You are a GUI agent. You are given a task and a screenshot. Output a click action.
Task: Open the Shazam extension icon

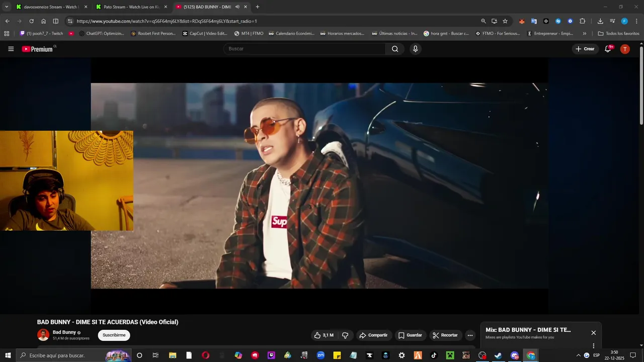[x=558, y=21]
